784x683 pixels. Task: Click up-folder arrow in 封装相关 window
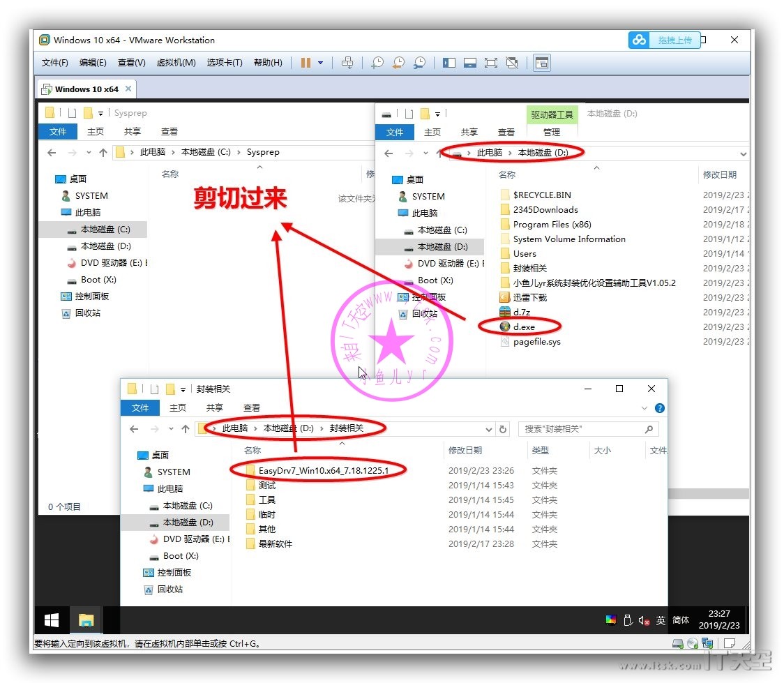pos(186,428)
